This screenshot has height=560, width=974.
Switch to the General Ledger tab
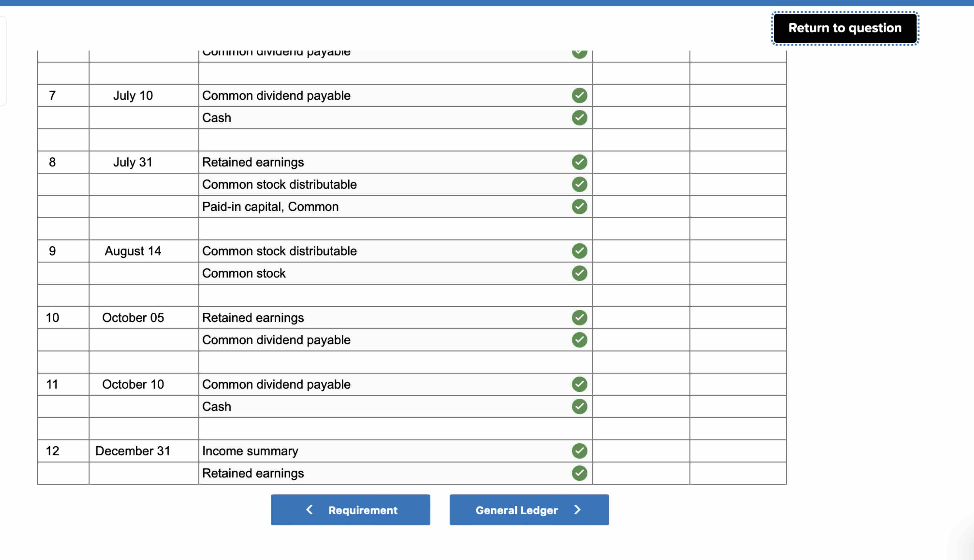(x=517, y=510)
